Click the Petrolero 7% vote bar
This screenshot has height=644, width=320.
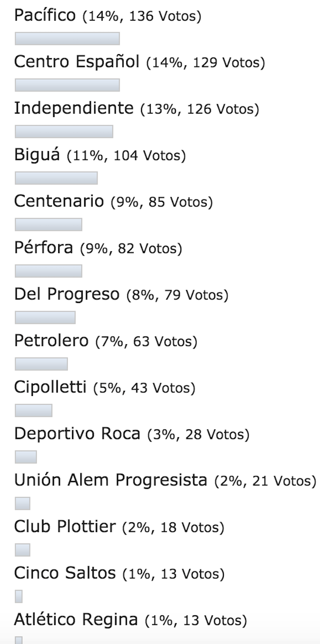tap(41, 364)
